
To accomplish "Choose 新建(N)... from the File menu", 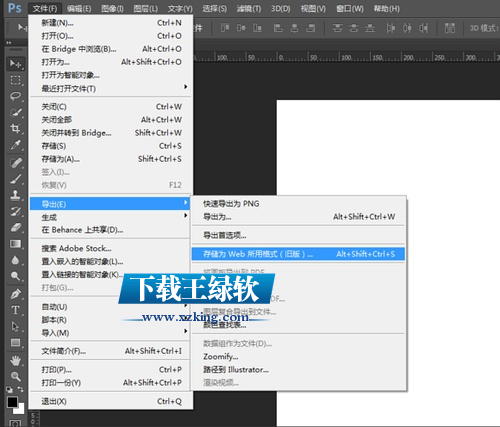I will point(111,23).
